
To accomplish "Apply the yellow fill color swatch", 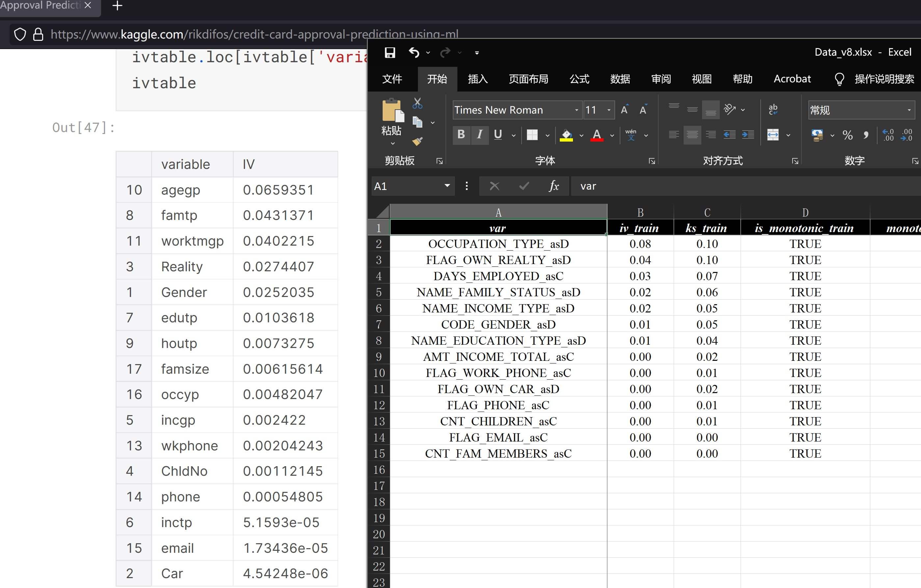I will tap(566, 135).
